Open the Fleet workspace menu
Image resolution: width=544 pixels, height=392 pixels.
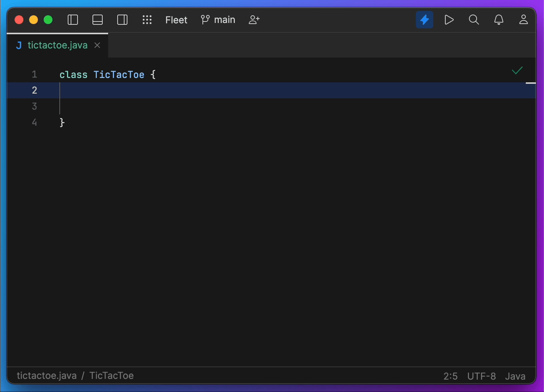(176, 20)
